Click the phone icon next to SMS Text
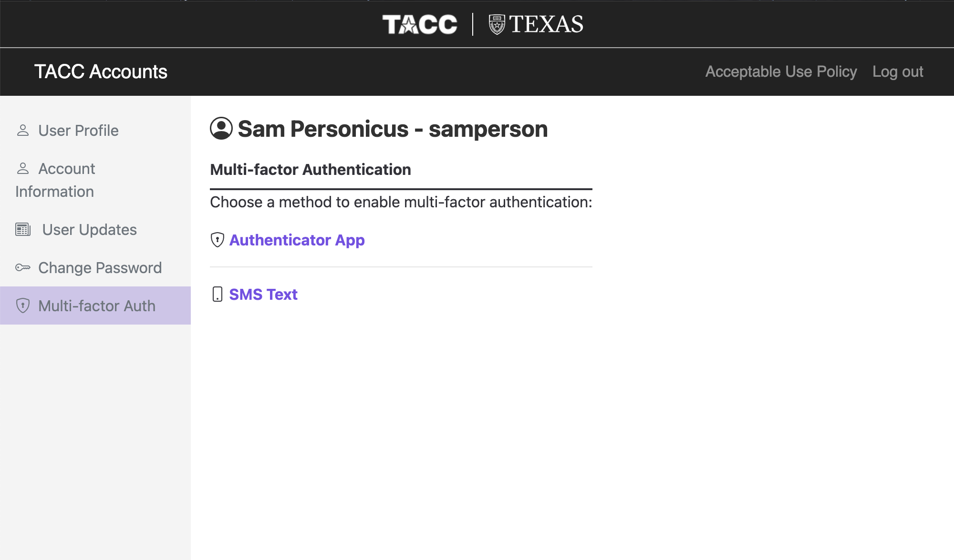Image resolution: width=954 pixels, height=560 pixels. point(217,294)
